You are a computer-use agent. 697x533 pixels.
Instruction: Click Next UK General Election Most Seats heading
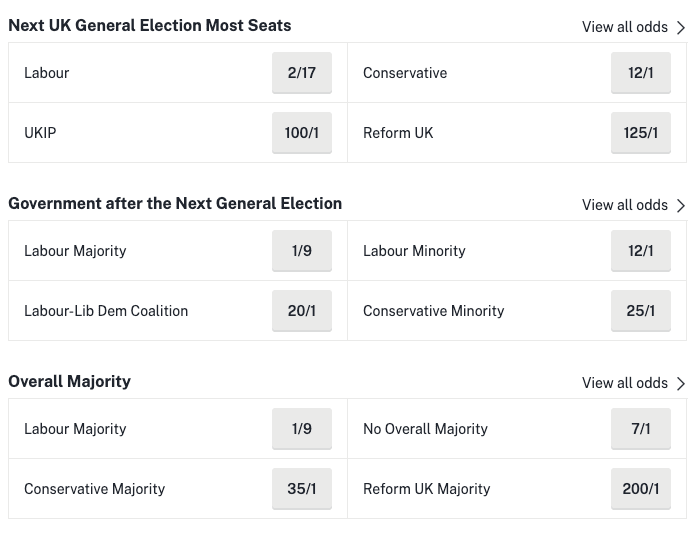150,25
